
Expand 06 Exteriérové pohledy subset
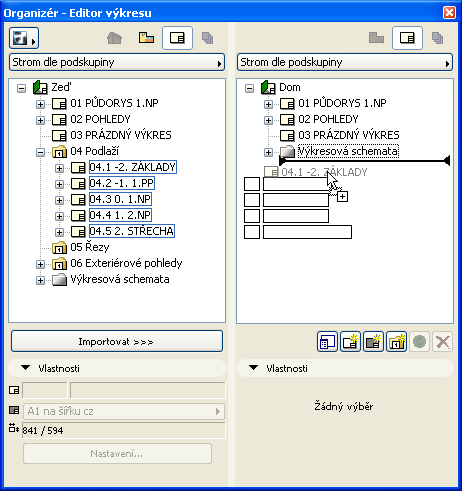(40, 264)
